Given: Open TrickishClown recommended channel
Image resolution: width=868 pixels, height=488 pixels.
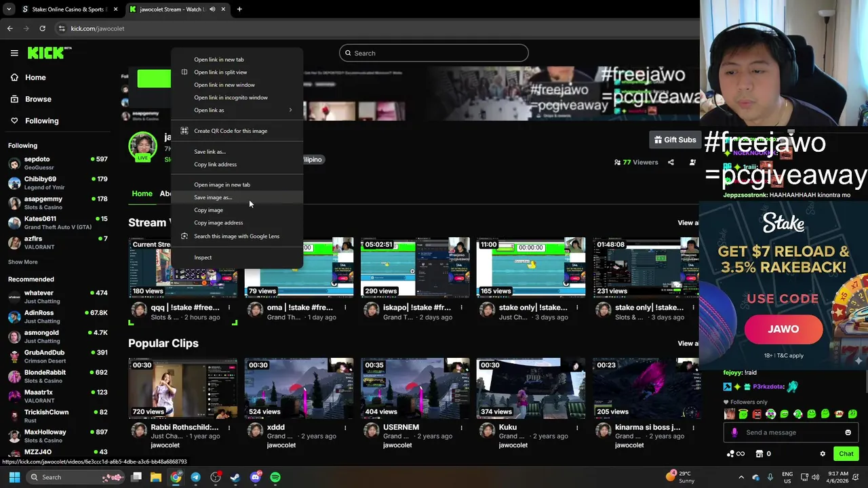Looking at the screenshot, I should [58, 415].
